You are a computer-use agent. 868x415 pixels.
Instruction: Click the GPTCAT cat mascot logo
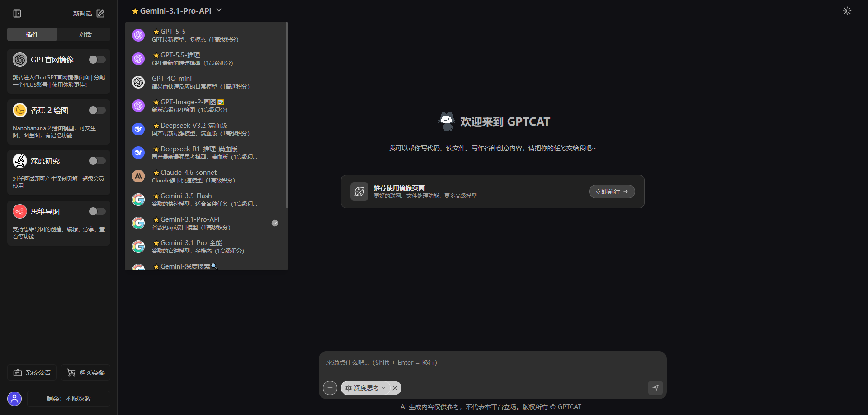(447, 121)
